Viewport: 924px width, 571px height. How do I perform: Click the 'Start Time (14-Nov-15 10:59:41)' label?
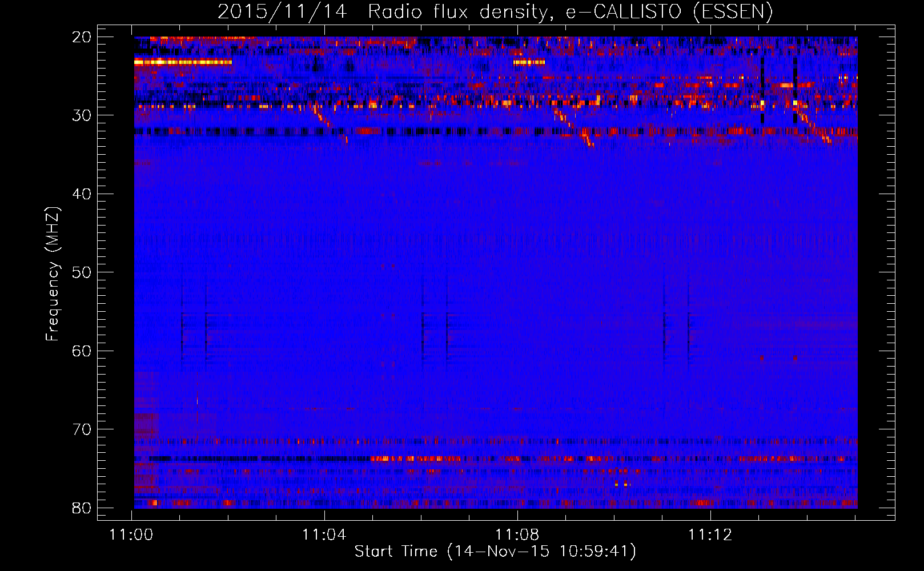(x=495, y=552)
